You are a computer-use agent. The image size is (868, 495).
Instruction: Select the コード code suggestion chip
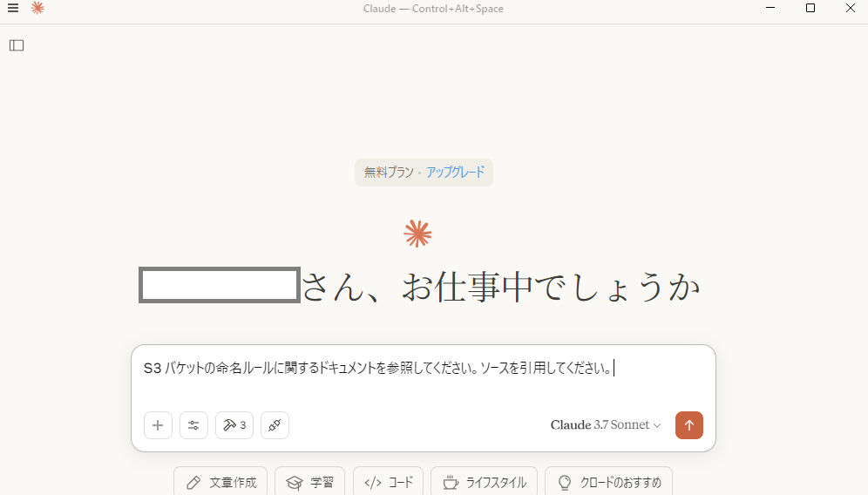(x=388, y=482)
